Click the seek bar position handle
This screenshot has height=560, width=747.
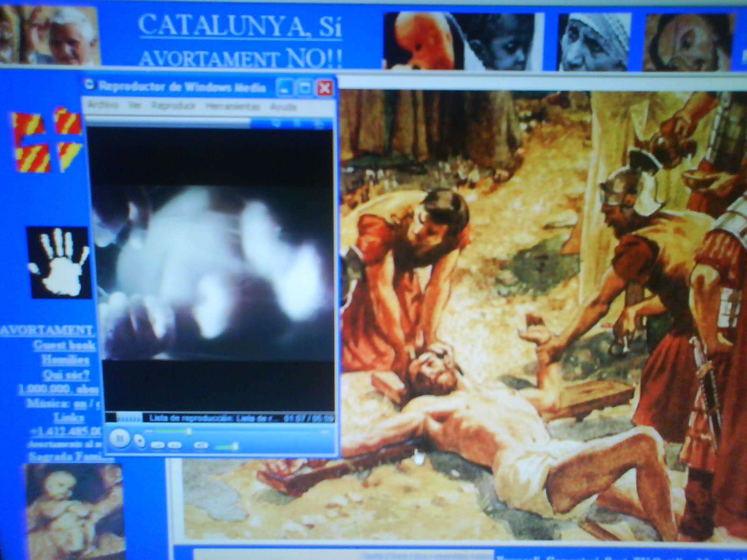click(x=189, y=432)
